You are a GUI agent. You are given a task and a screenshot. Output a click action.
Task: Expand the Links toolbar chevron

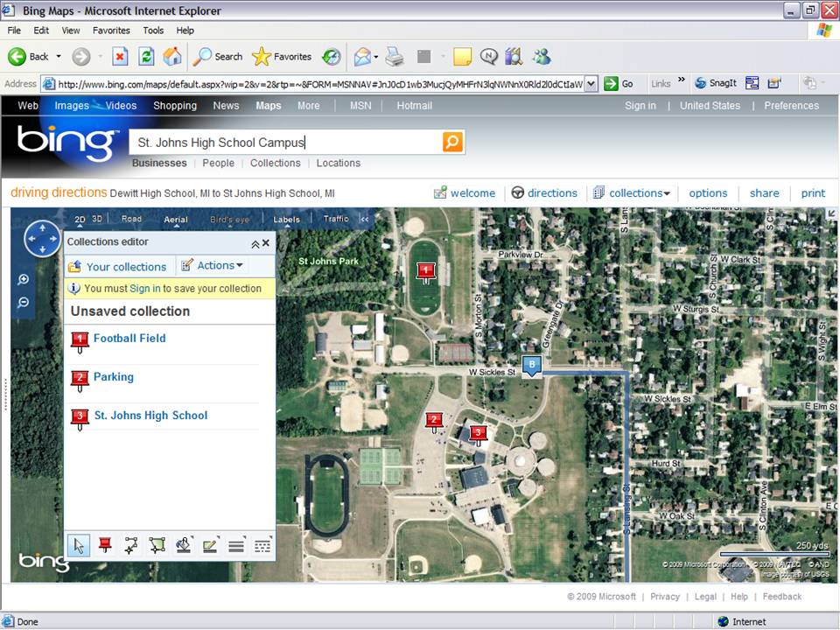pos(682,80)
